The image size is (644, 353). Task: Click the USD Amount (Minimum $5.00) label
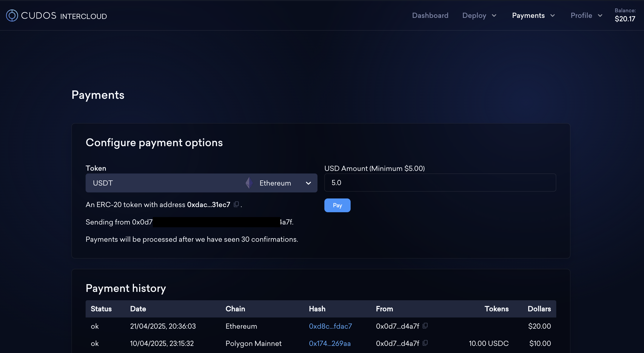pyautogui.click(x=374, y=168)
